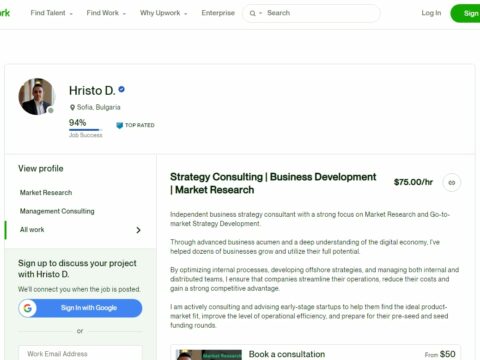Click the Sofia, Bulgaria location pin icon
Screen dimensions: 480x360
pyautogui.click(x=72, y=107)
